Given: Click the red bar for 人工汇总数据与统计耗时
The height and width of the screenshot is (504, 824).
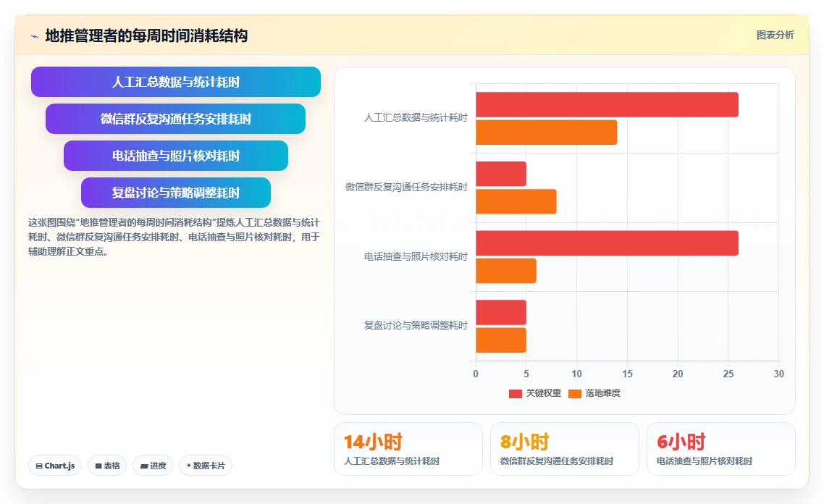Looking at the screenshot, I should click(x=607, y=104).
